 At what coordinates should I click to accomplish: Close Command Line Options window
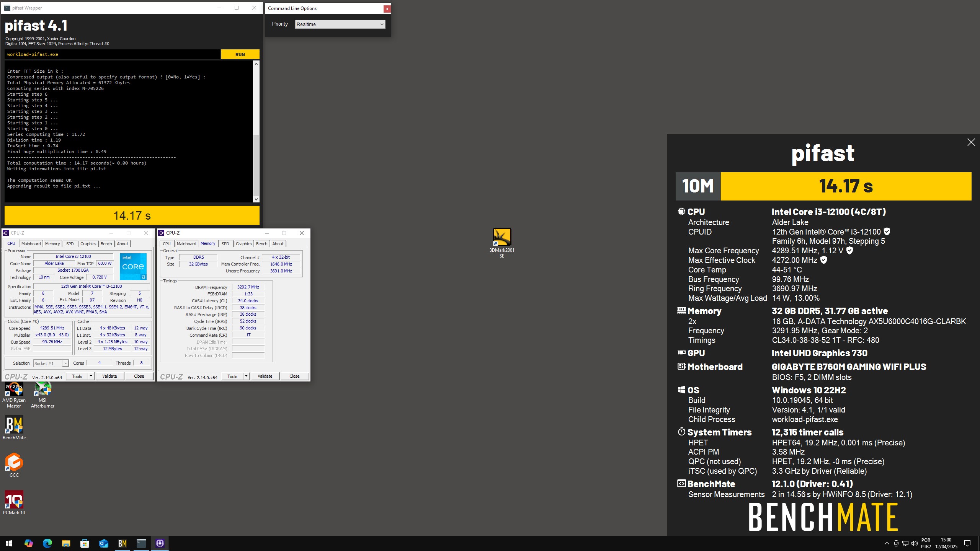click(387, 8)
